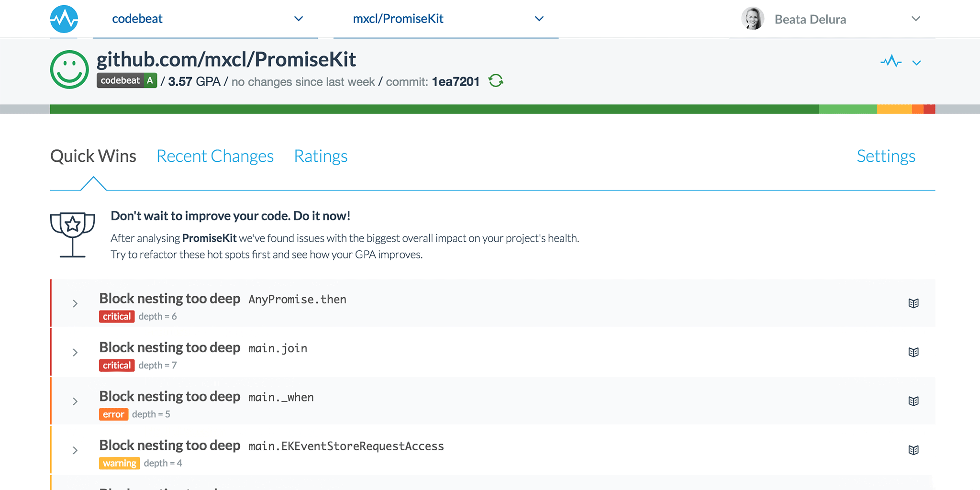Switch to the Recent Changes tab
The image size is (980, 490).
(x=215, y=156)
